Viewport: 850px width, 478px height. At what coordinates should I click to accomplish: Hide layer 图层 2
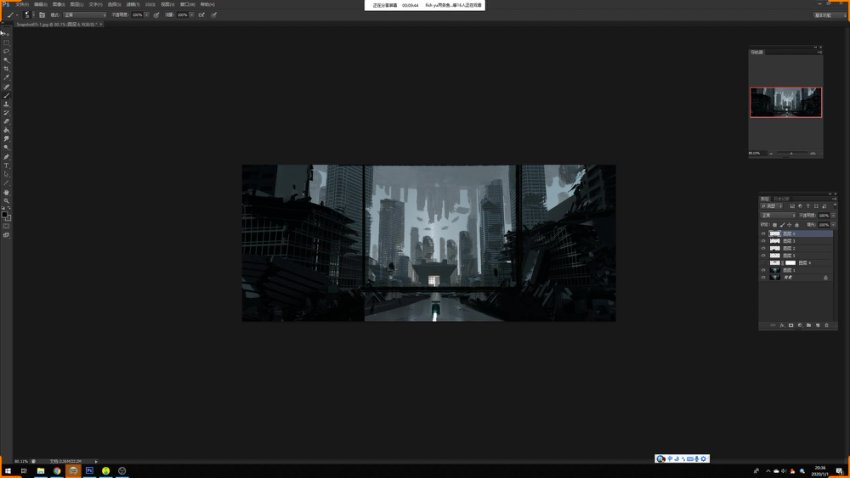click(x=763, y=248)
